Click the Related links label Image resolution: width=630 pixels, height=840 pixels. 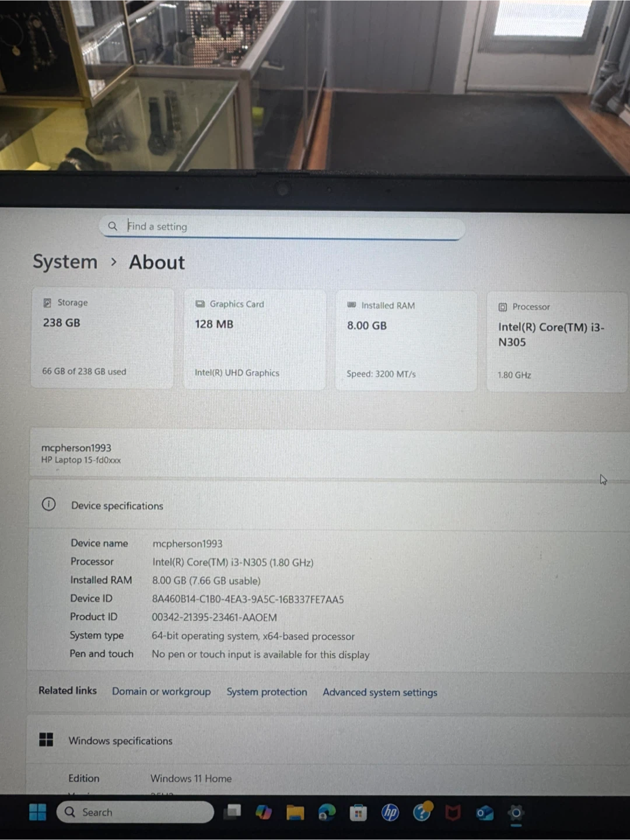[x=68, y=690]
